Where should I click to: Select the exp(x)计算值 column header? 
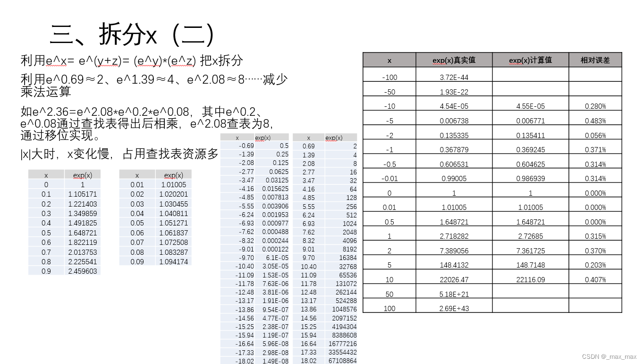click(x=530, y=60)
